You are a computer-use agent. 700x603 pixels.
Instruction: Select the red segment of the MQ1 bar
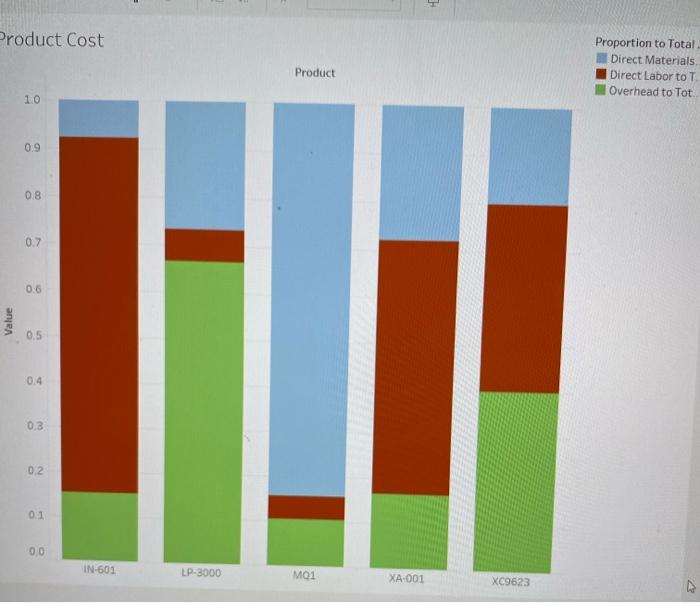[306, 507]
